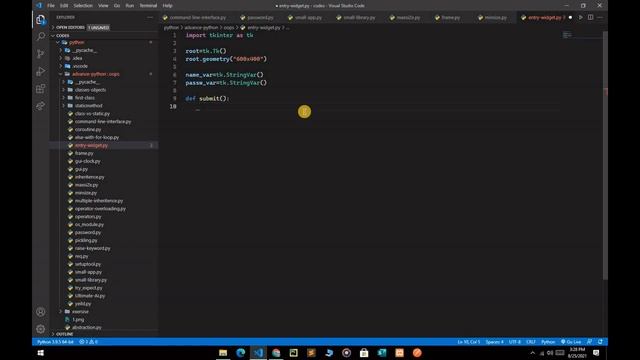Expand the staticmethod folder
Viewport: 640px width, 360px height.
(x=89, y=106)
